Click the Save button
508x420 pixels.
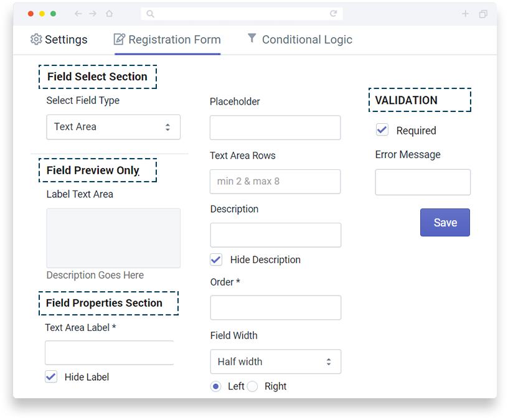pyautogui.click(x=445, y=223)
